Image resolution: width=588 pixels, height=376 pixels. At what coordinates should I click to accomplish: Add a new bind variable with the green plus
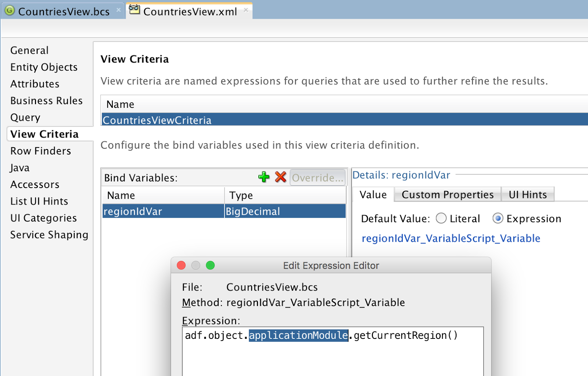pyautogui.click(x=264, y=177)
